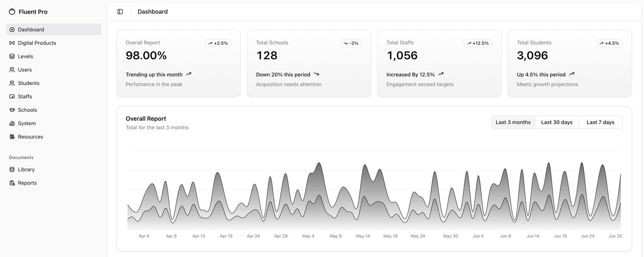Click the 'Jun 9' chart axis label
This screenshot has height=257, width=644.
(x=506, y=236)
